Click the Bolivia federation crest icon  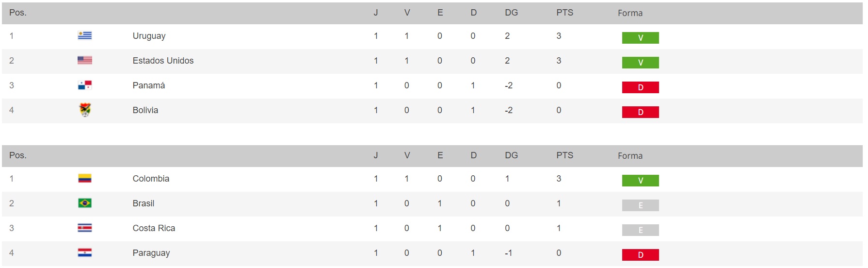pos(85,110)
